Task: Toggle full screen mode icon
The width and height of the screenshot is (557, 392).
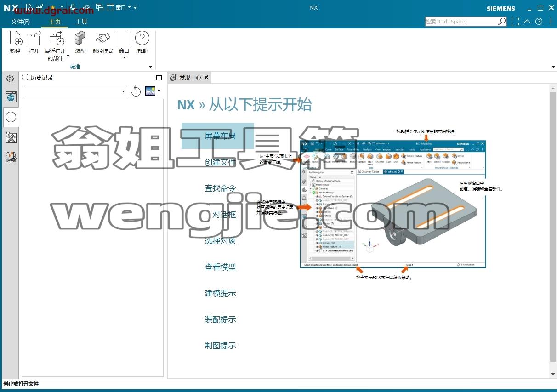Action: (x=515, y=22)
